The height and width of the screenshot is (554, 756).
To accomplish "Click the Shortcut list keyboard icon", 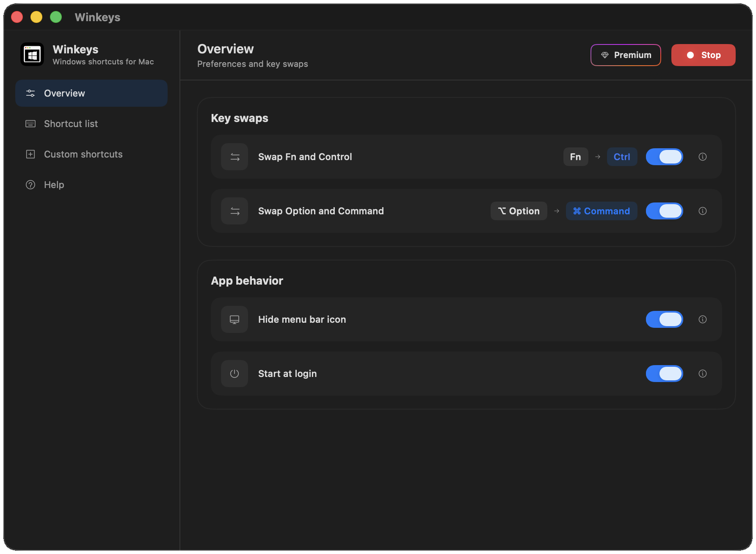I will 30,124.
